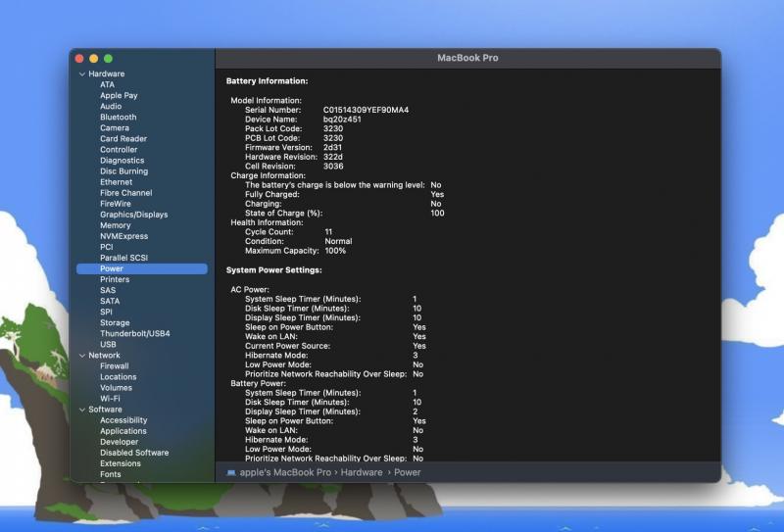Select PCI in the sidebar
The width and height of the screenshot is (784, 532).
[x=107, y=247]
